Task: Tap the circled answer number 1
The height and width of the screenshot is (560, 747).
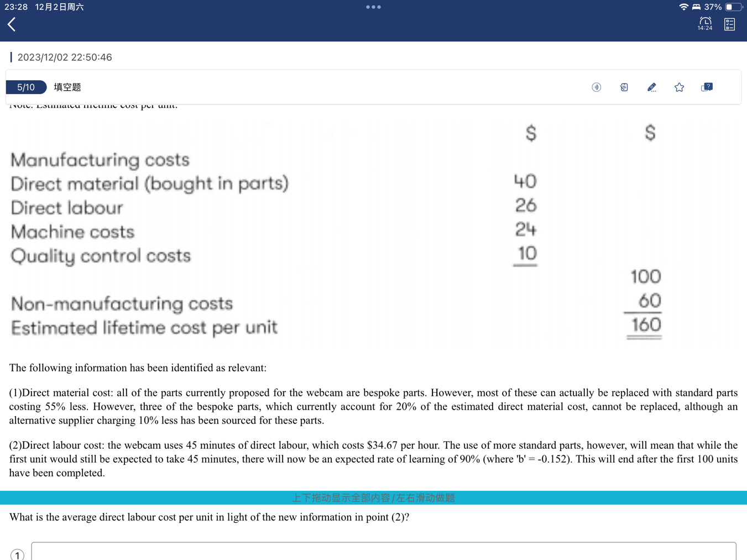Action: (x=17, y=554)
